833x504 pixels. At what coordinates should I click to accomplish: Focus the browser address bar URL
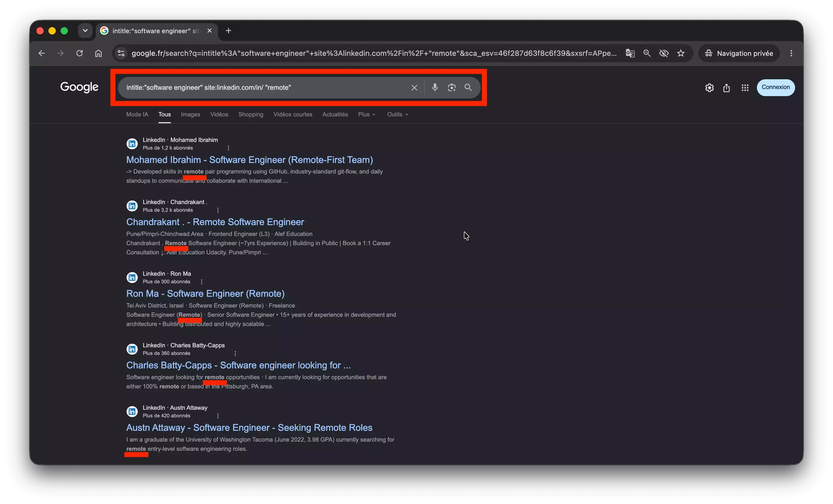(374, 53)
